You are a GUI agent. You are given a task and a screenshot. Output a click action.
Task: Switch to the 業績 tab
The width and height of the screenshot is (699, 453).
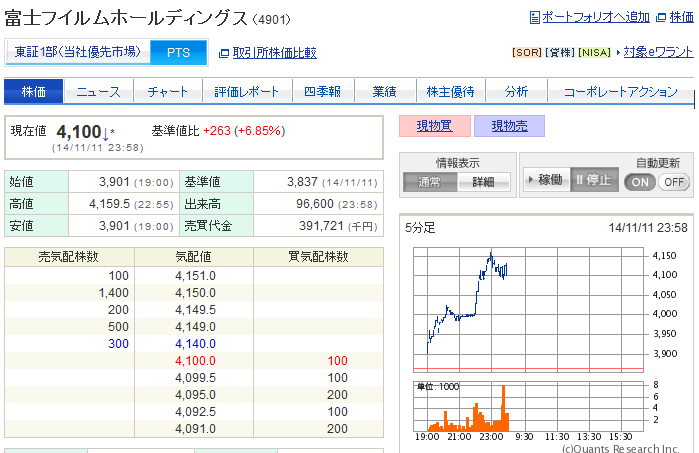pos(385,92)
